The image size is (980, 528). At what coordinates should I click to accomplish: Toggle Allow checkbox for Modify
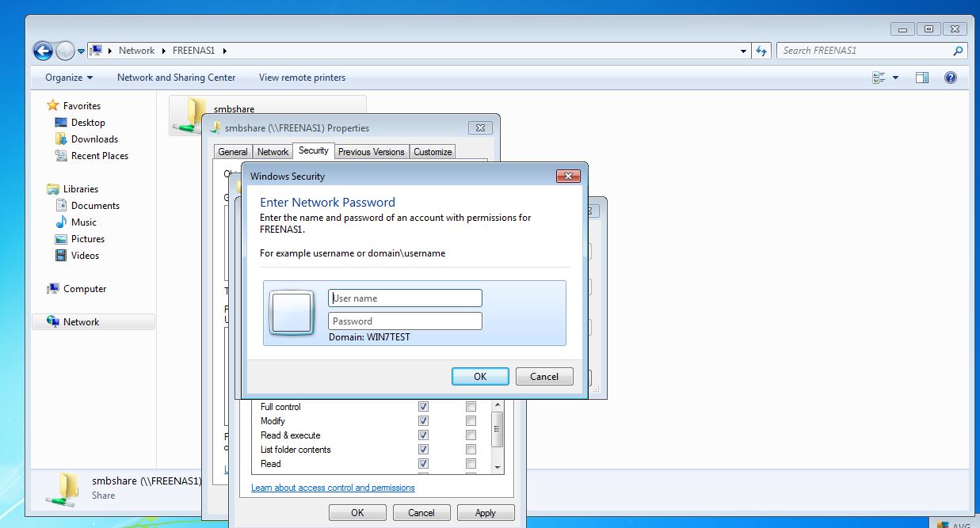coord(424,421)
